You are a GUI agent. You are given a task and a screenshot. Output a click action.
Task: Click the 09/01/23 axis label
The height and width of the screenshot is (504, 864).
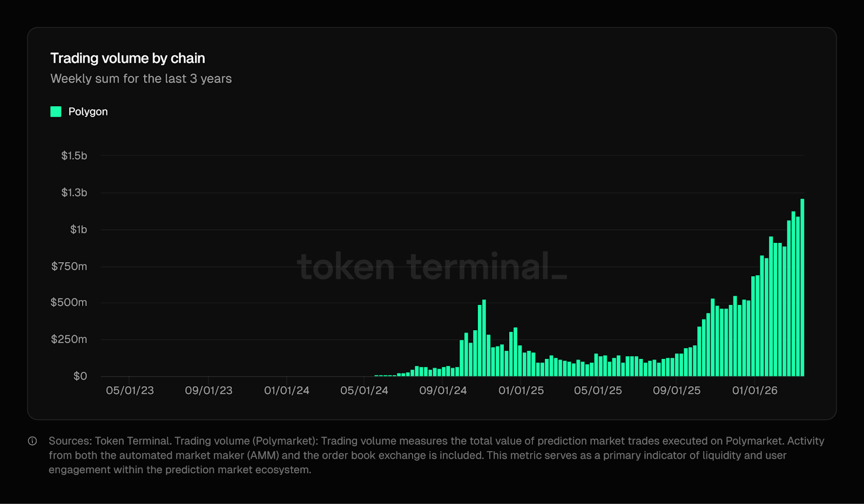tap(208, 390)
